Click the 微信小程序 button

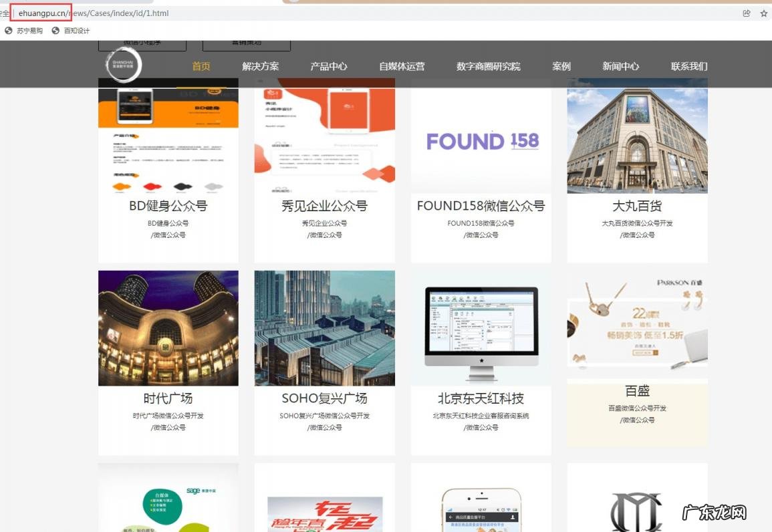(142, 42)
